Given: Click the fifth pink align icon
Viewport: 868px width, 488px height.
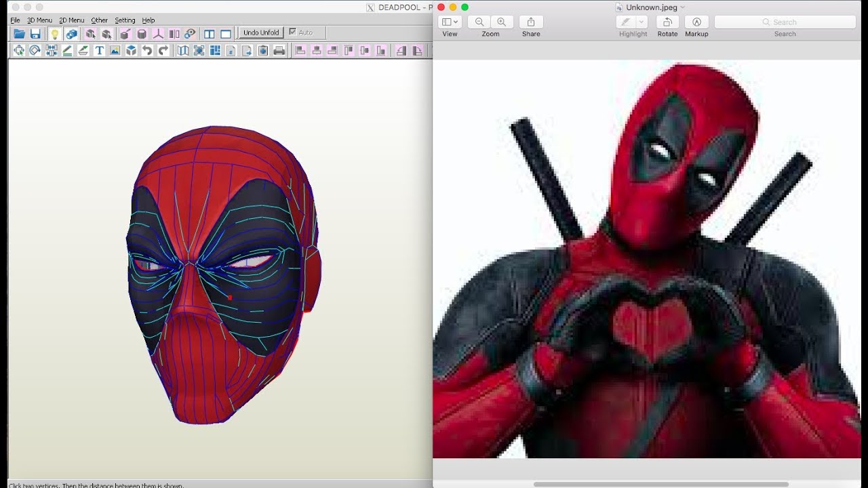Looking at the screenshot, I should (365, 50).
